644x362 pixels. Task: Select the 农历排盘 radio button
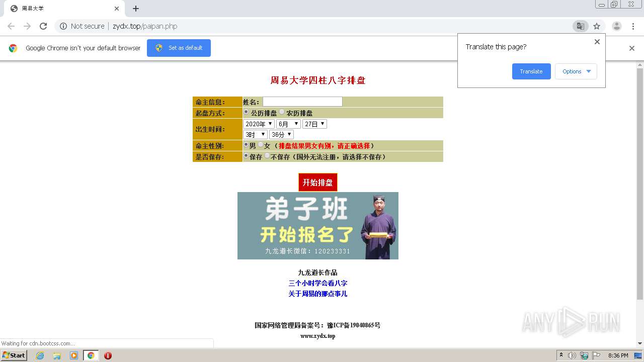282,112
